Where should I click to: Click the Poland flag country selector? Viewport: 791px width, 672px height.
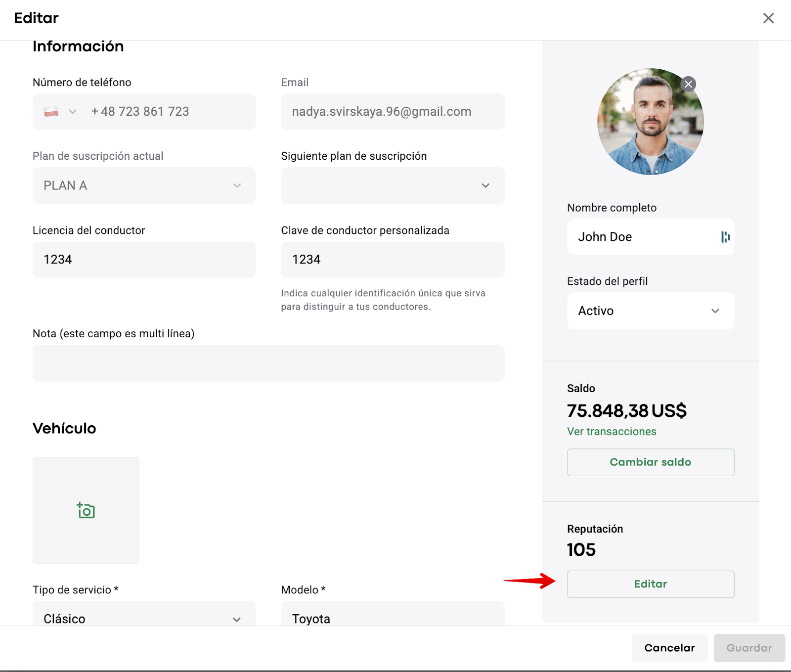tap(51, 112)
